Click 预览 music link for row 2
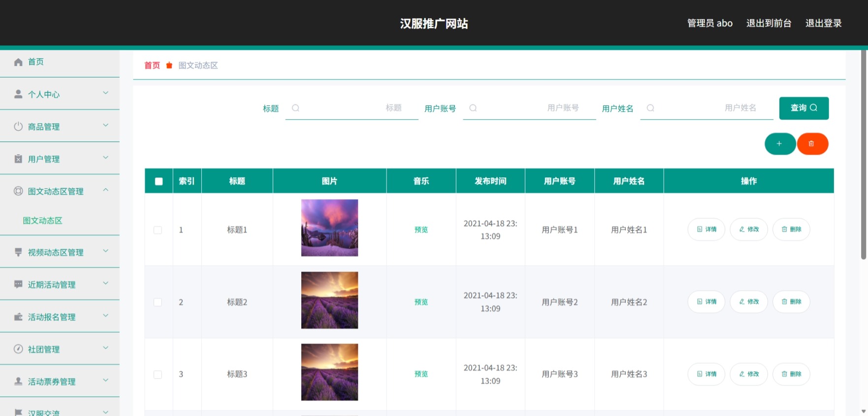Screen dimensions: 868x416 coord(421,302)
